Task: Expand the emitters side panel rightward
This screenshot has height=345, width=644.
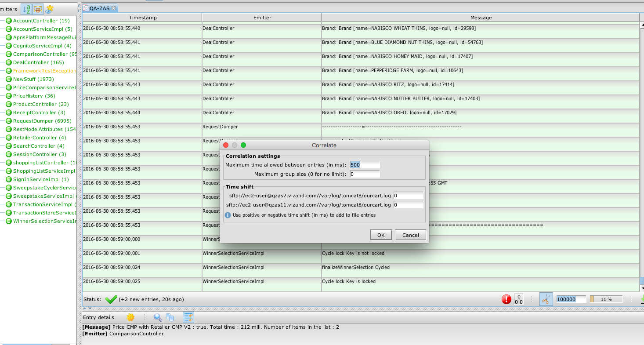Action: click(79, 11)
